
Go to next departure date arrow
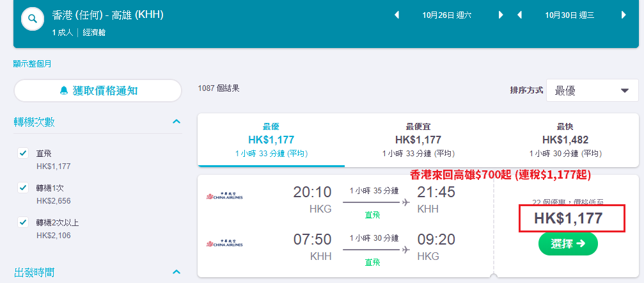501,15
